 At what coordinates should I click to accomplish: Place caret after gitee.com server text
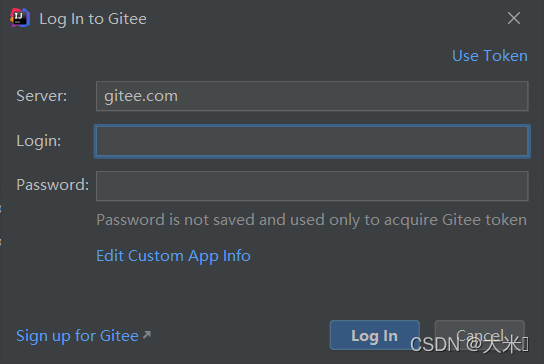[x=179, y=96]
